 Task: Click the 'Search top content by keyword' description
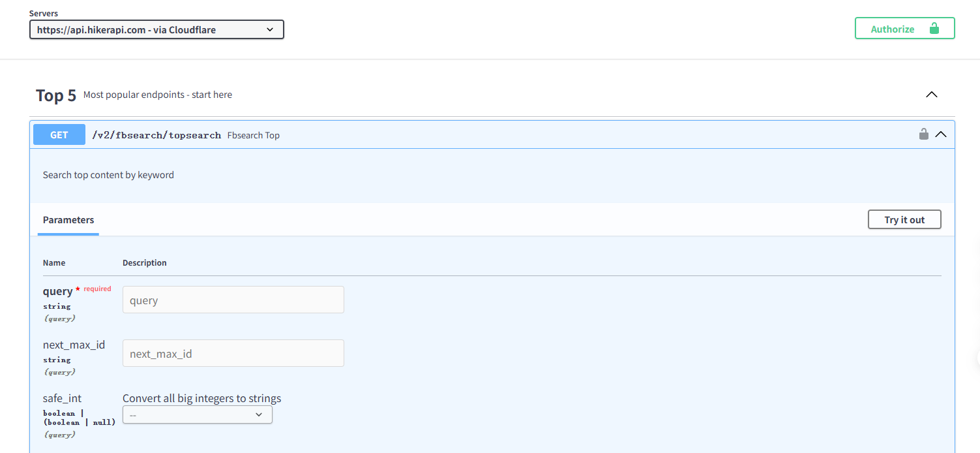108,175
